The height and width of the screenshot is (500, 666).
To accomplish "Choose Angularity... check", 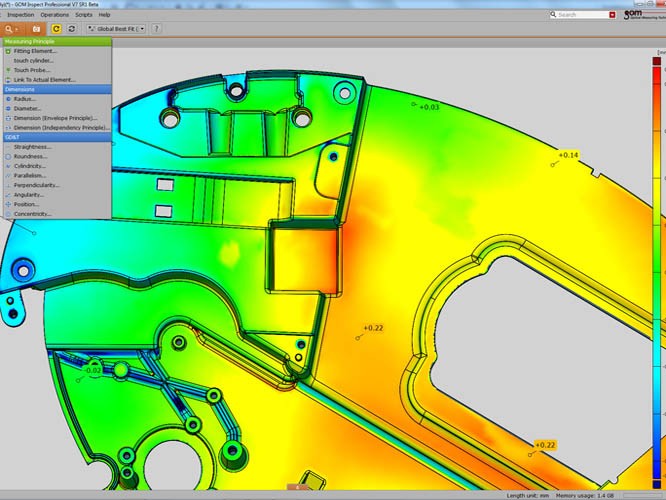I will point(57,195).
